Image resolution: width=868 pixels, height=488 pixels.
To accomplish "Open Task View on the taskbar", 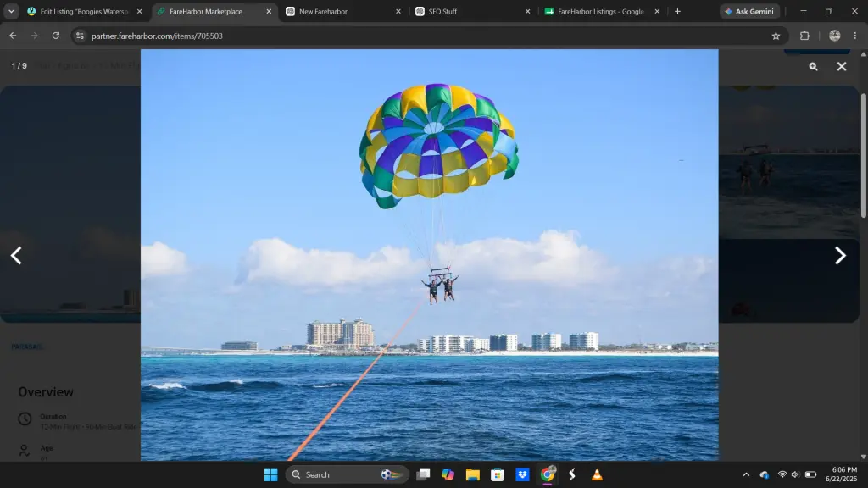I will pyautogui.click(x=424, y=474).
